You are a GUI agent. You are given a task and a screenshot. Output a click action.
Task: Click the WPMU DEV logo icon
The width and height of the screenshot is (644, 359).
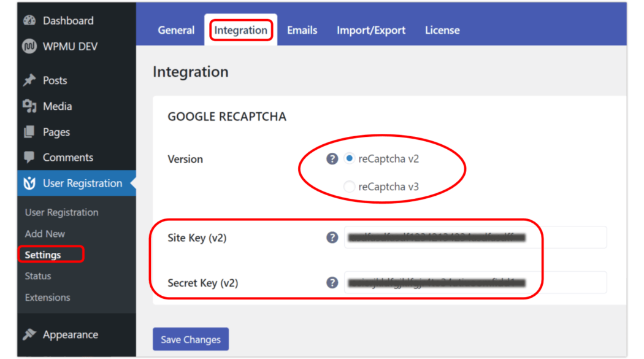pos(28,46)
